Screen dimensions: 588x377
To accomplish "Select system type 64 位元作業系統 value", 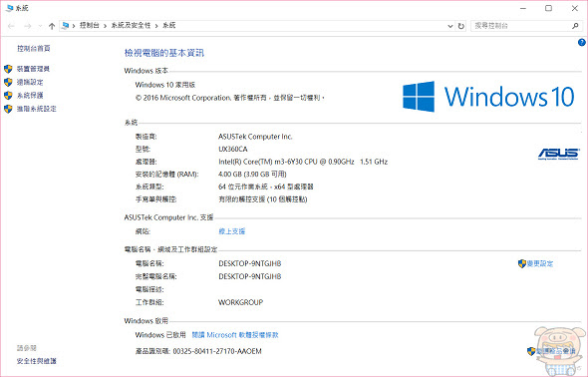I will coord(266,187).
